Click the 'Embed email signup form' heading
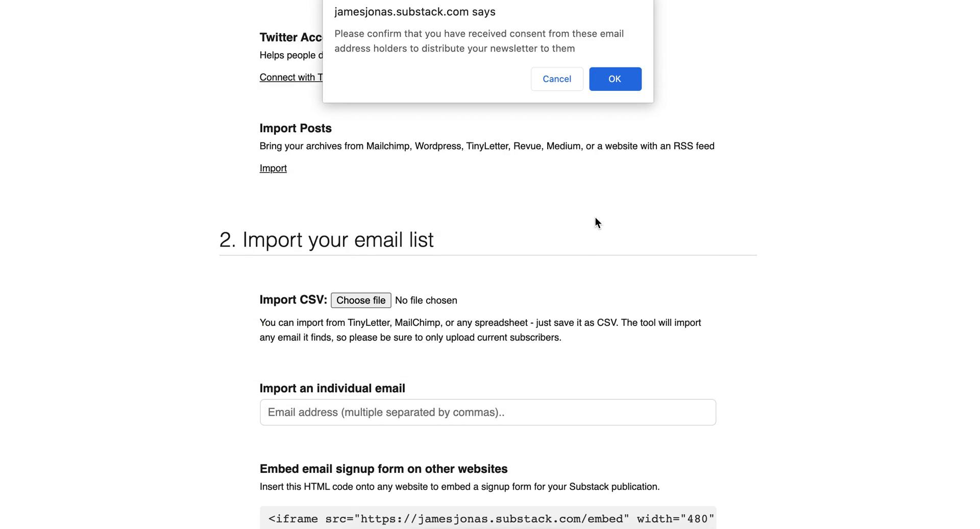The height and width of the screenshot is (529, 980). pos(383,469)
